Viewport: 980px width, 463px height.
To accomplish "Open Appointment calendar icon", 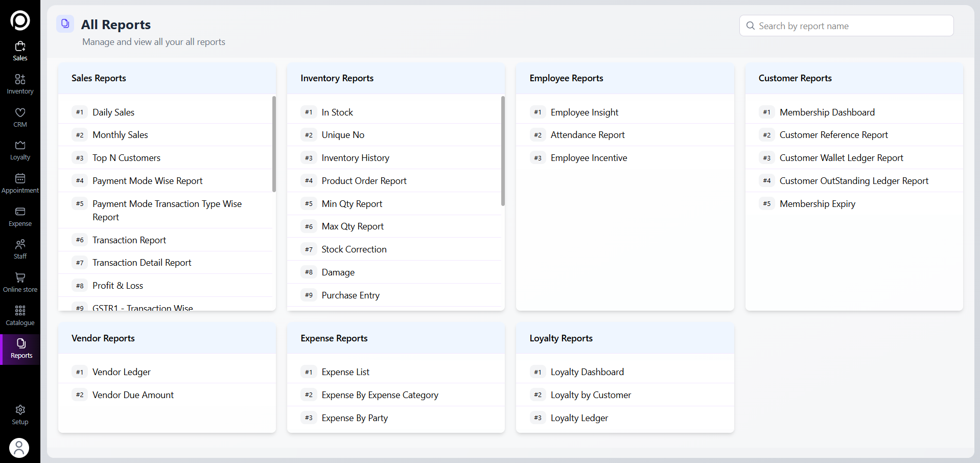I will [x=20, y=179].
